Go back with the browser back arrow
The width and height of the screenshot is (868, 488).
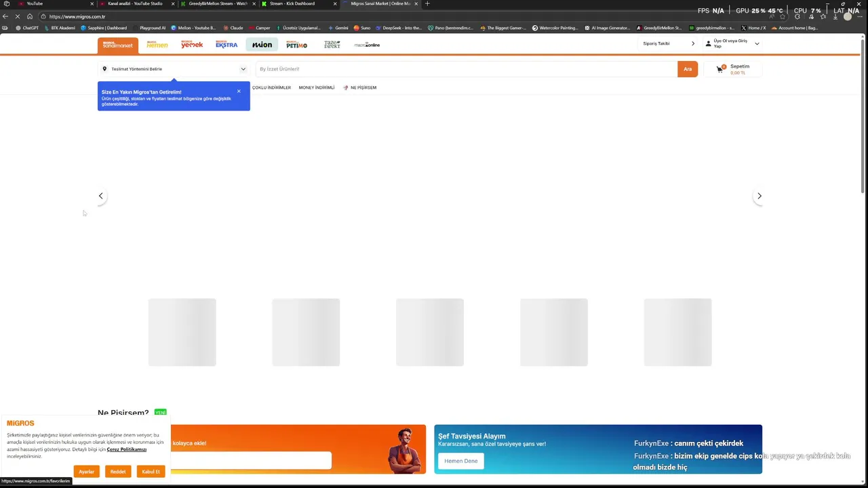click(x=5, y=16)
